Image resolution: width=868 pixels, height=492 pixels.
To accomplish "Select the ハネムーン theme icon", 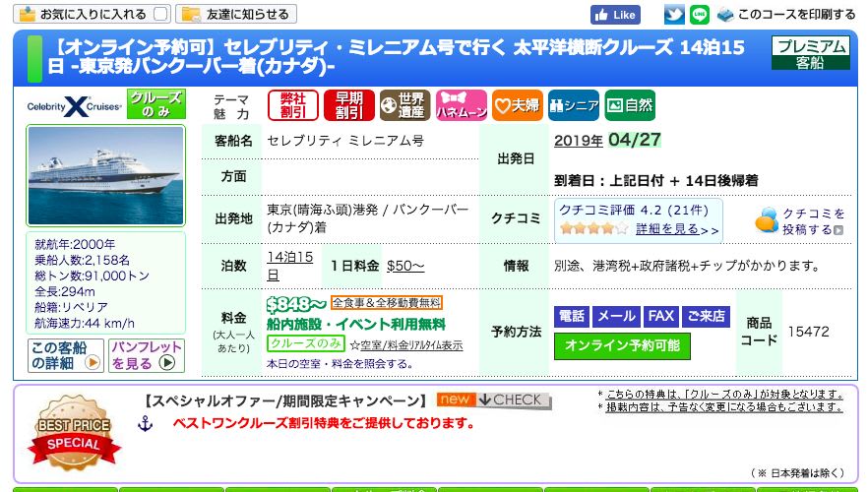I will pos(462,105).
